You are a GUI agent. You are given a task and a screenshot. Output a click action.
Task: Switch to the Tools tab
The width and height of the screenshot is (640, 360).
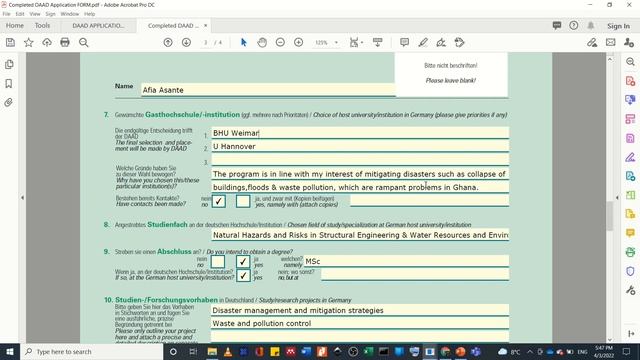click(42, 25)
